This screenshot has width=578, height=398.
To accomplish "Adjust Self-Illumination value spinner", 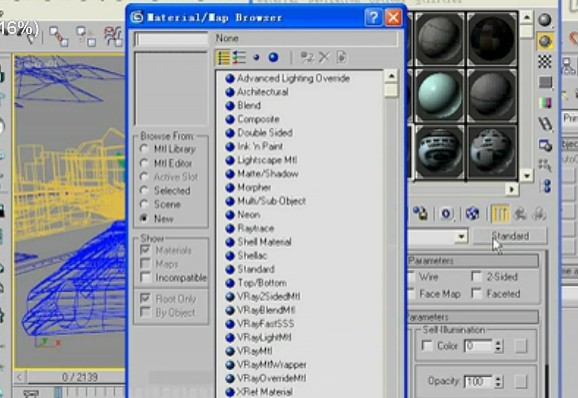I will point(498,346).
